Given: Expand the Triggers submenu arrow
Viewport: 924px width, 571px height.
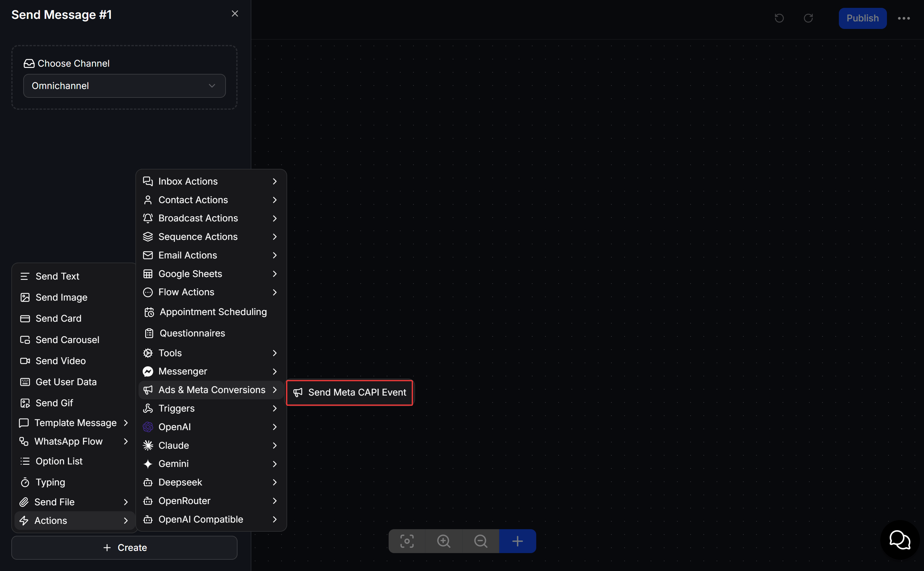Looking at the screenshot, I should pos(275,408).
